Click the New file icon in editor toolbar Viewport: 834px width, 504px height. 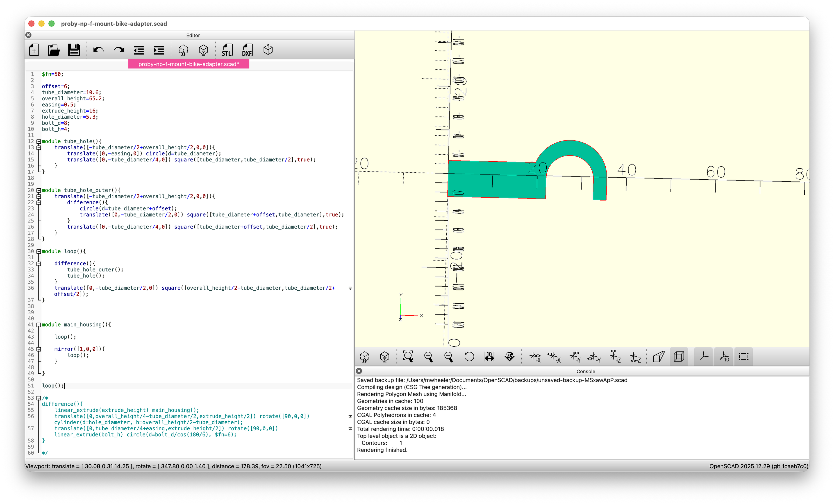(x=34, y=50)
